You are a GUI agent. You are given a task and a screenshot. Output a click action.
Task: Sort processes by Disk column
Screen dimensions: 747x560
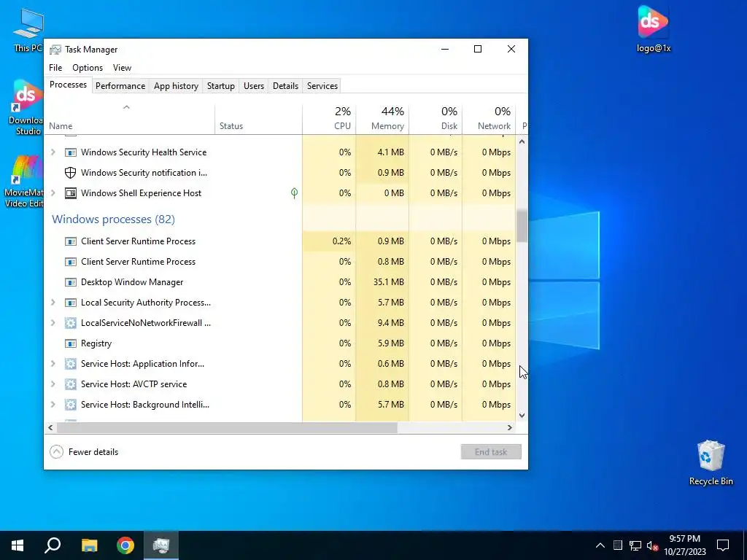coord(436,119)
